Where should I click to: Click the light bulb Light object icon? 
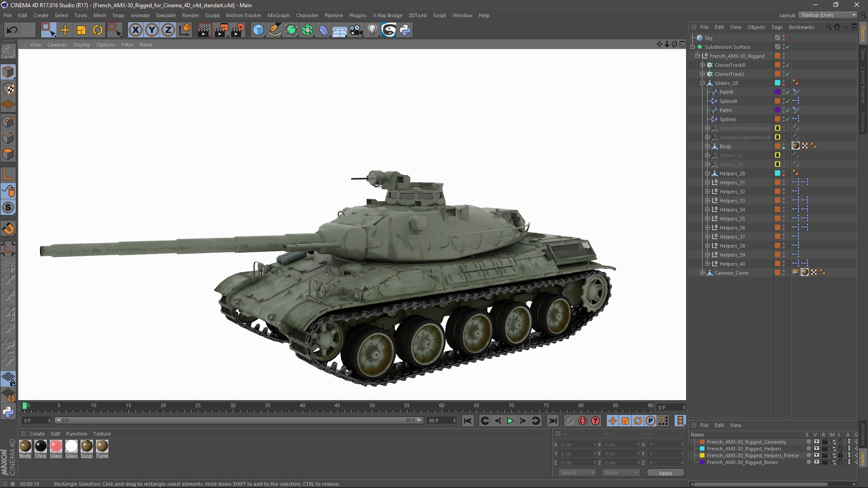[372, 30]
